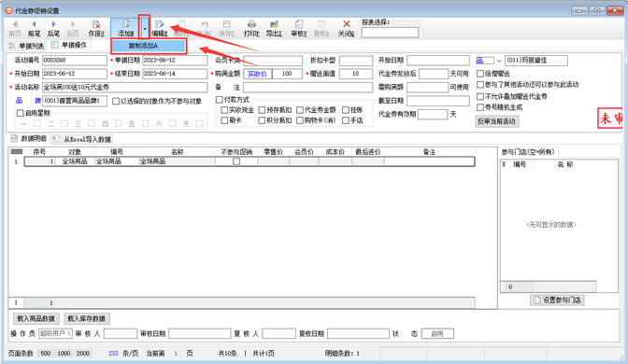Switch to 单据列表 tab
Image resolution: width=628 pixels, height=364 pixels.
[x=27, y=46]
